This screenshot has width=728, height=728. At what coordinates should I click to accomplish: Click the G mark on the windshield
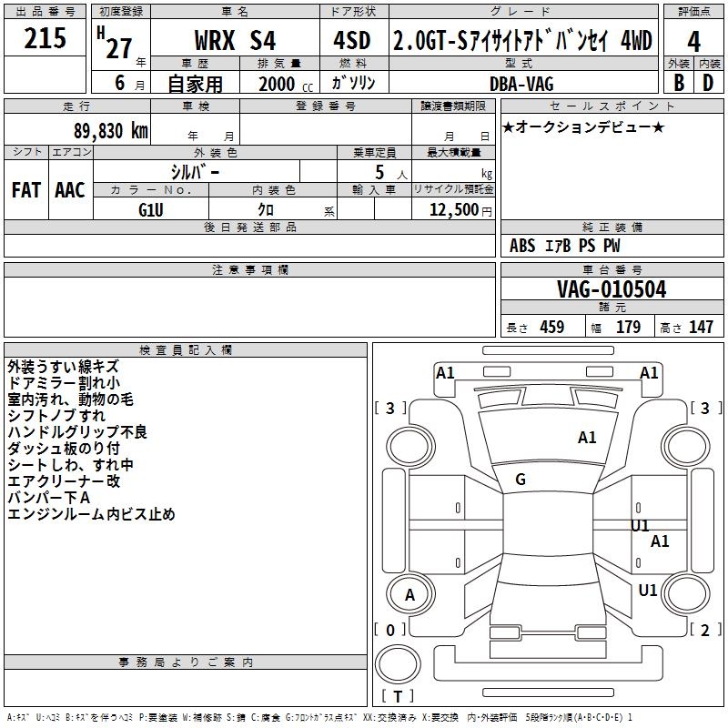[521, 480]
